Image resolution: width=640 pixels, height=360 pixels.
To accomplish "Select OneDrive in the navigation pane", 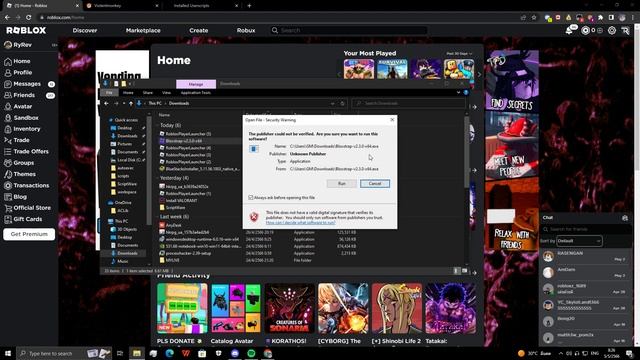I will (x=123, y=202).
